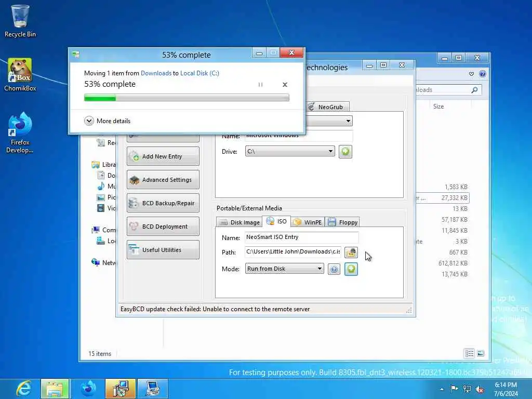Select the file sized 57,187 KB

click(454, 220)
